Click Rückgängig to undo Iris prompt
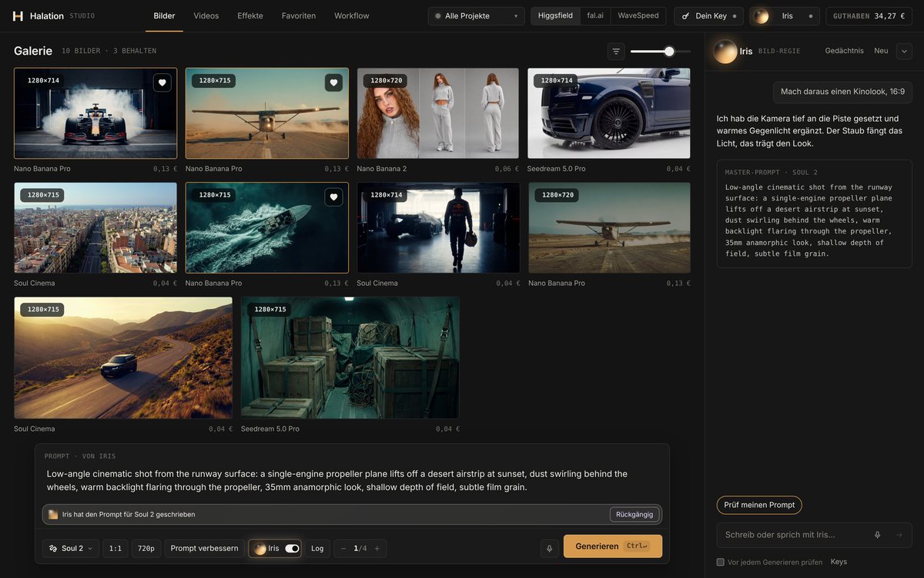The height and width of the screenshot is (578, 924). (634, 515)
